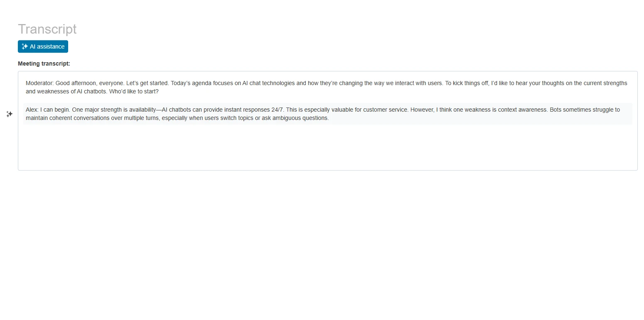The image size is (644, 320).
Task: Click the Meeting transcript label
Action: point(44,64)
